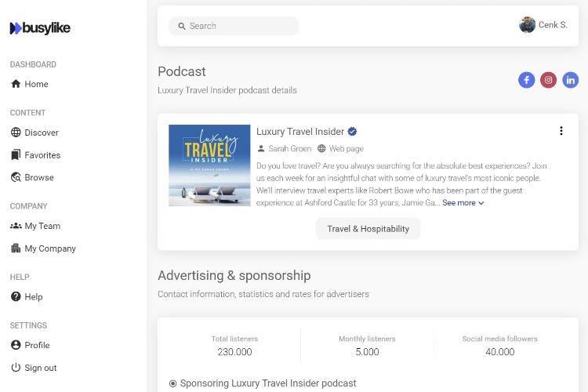Click into the Search input field
Viewport: 588px width, 392px height.
click(234, 26)
